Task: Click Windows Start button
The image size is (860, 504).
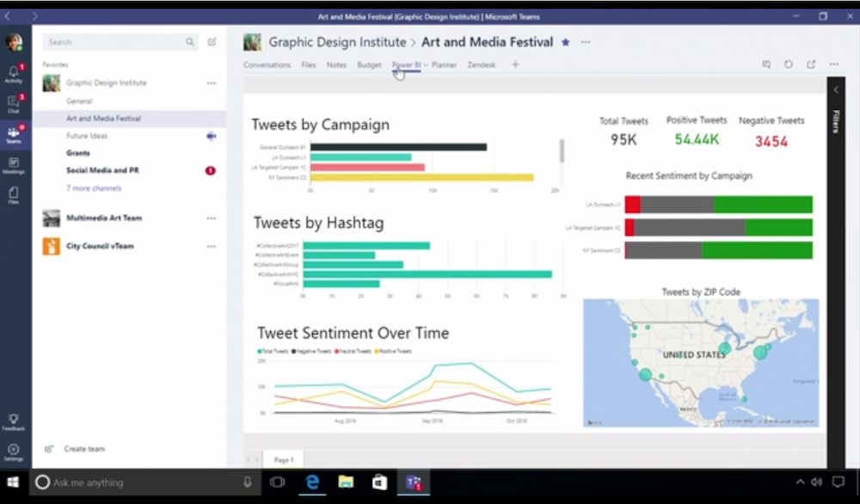Action: click(13, 482)
